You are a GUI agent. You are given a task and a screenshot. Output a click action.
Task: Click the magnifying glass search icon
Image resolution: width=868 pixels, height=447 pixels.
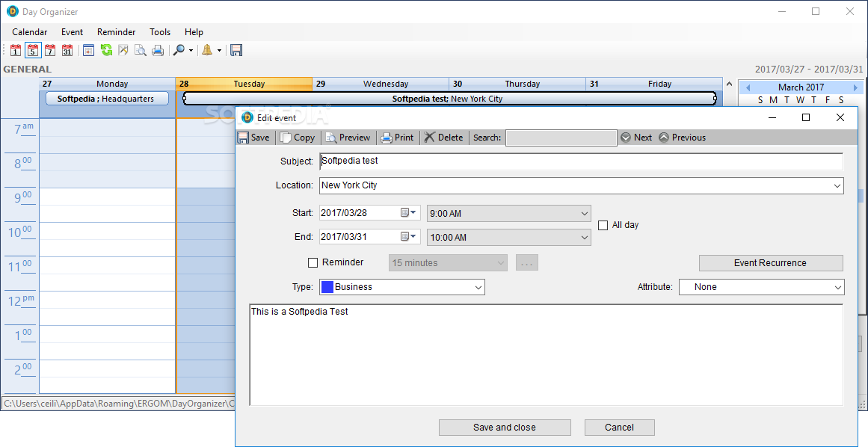coord(179,50)
